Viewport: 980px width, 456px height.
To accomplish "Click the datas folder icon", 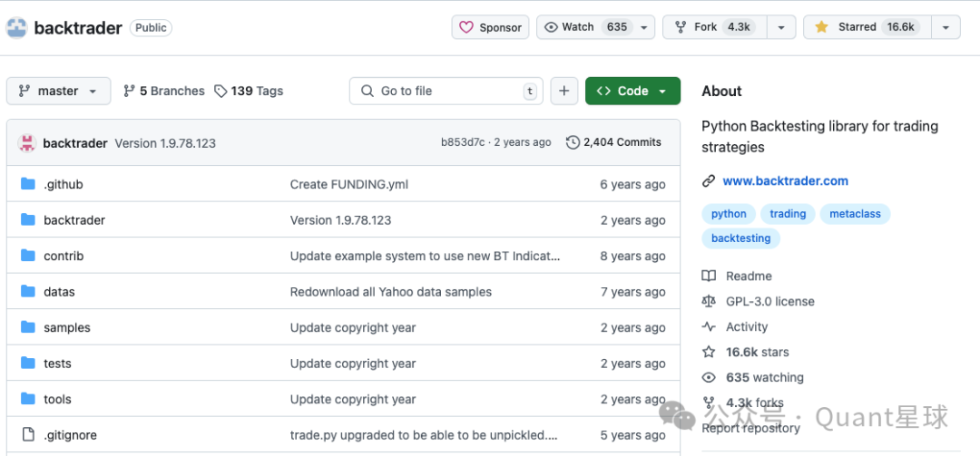I will (x=27, y=291).
